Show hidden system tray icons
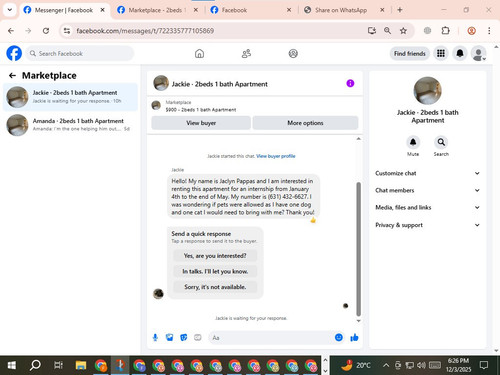The width and height of the screenshot is (500, 375). click(x=386, y=365)
